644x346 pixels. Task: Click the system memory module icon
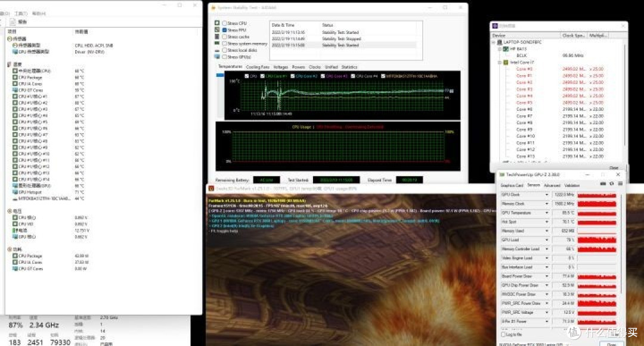[217, 43]
